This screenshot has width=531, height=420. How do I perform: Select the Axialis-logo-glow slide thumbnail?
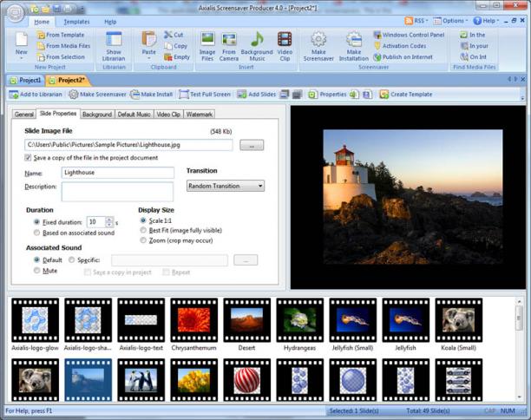pyautogui.click(x=36, y=320)
